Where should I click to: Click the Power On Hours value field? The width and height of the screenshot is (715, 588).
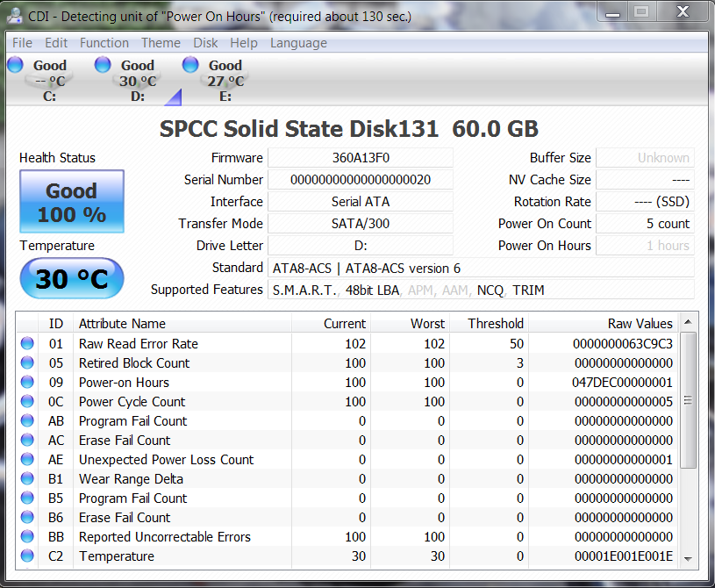(645, 246)
